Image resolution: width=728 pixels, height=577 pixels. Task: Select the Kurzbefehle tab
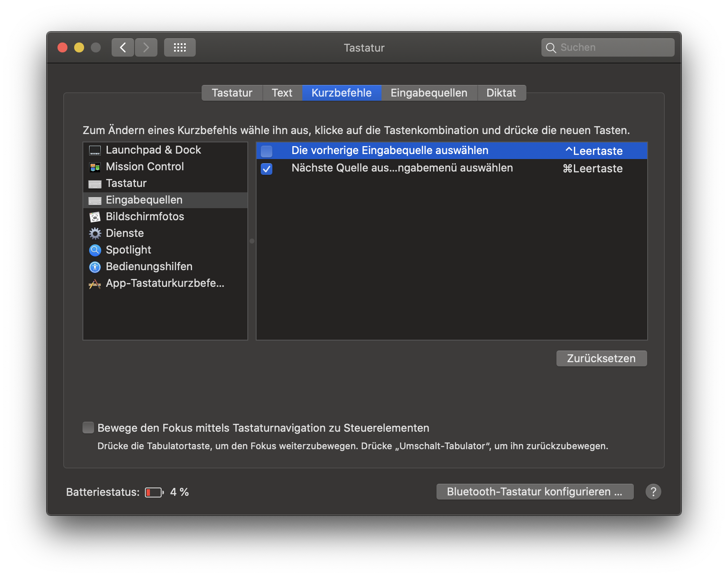click(342, 93)
